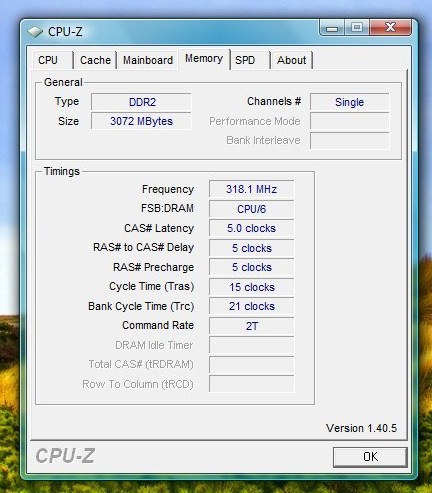The height and width of the screenshot is (493, 432).
Task: Open the Cache tab
Action: coord(95,60)
